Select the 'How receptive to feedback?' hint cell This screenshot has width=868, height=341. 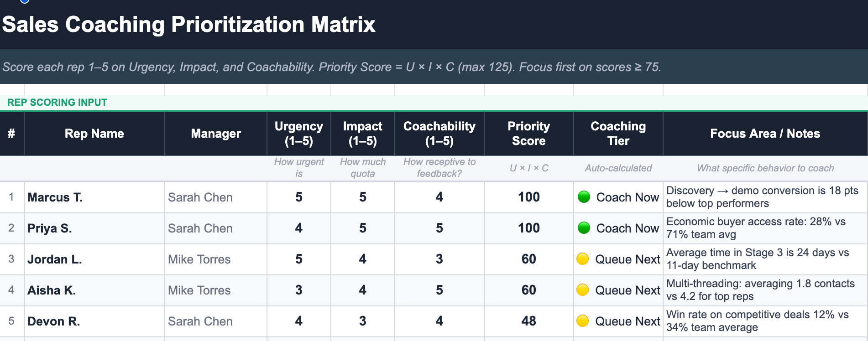tap(439, 168)
